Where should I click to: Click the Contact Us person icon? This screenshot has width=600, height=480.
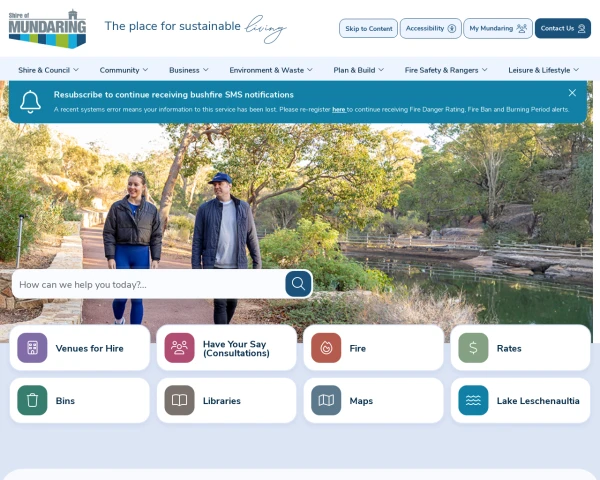[582, 28]
